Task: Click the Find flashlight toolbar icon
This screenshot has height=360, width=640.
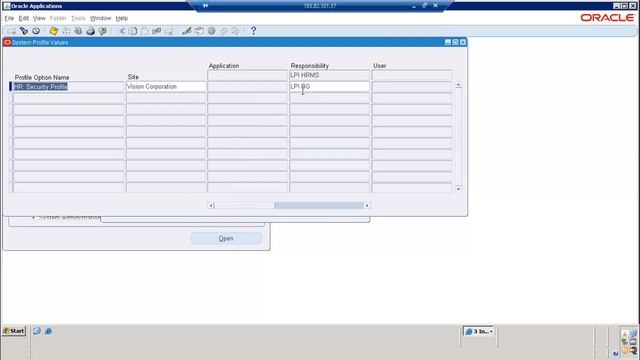Action: point(24,31)
